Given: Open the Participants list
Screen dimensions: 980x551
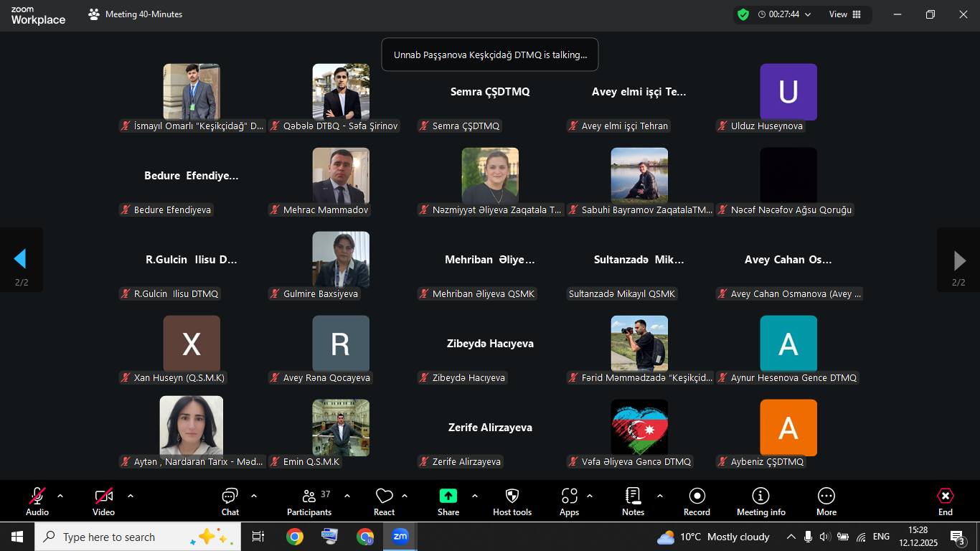Looking at the screenshot, I should coord(309,501).
